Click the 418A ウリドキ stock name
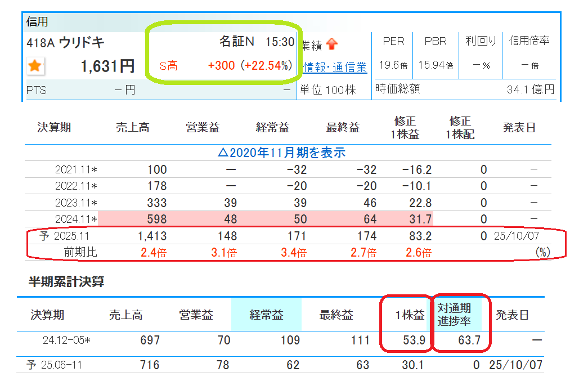Image resolution: width=588 pixels, height=390 pixels. coord(65,43)
